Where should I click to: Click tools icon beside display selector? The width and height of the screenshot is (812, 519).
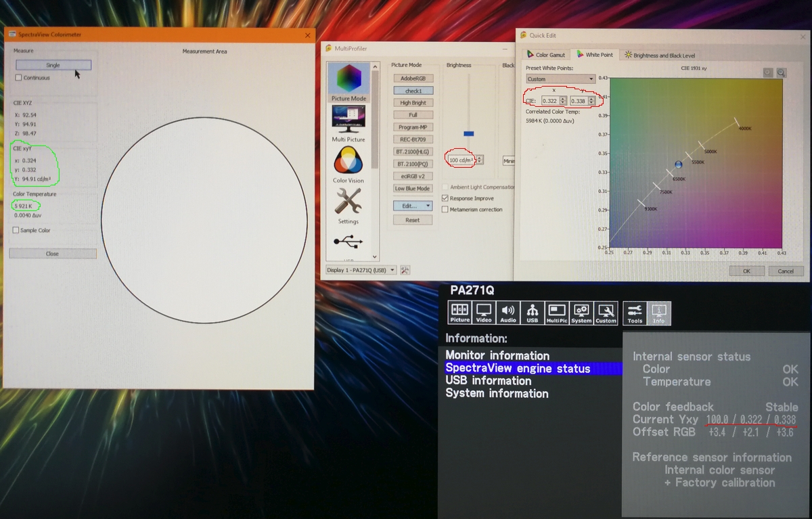click(405, 270)
